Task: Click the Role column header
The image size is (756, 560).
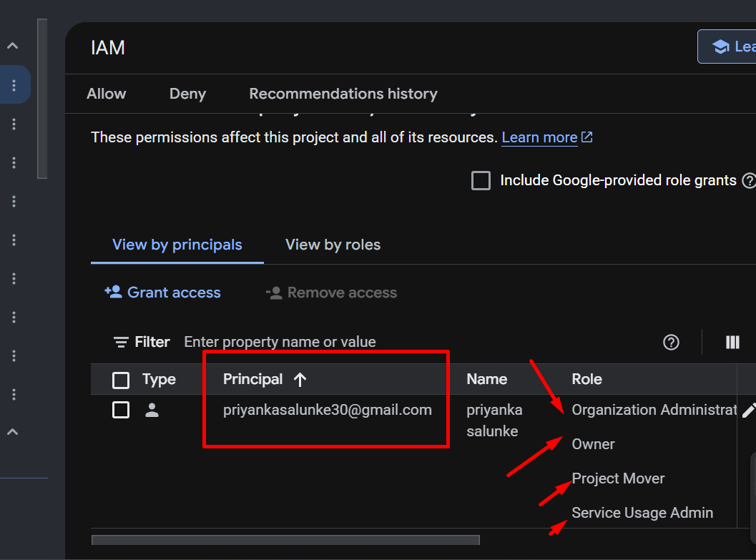Action: (x=586, y=379)
